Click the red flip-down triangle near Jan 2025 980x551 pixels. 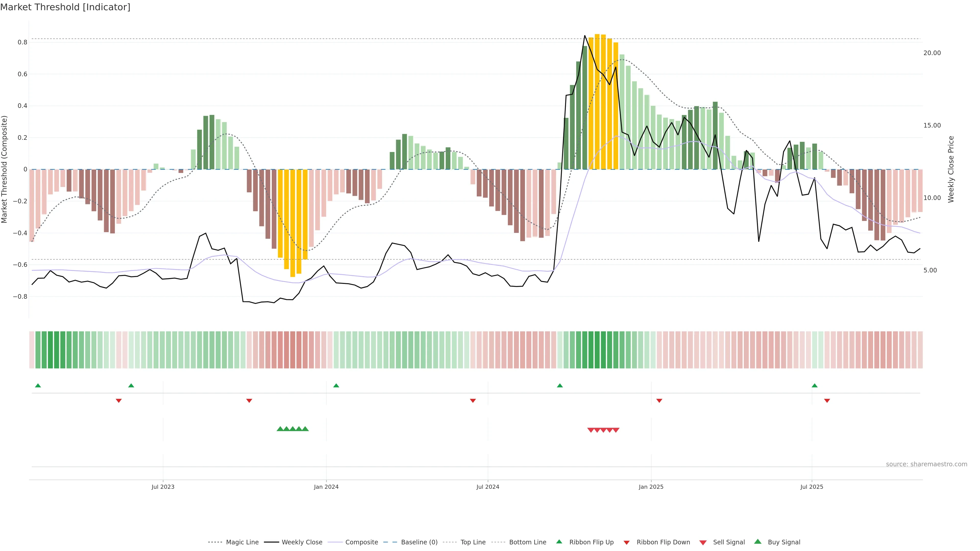[x=659, y=400]
